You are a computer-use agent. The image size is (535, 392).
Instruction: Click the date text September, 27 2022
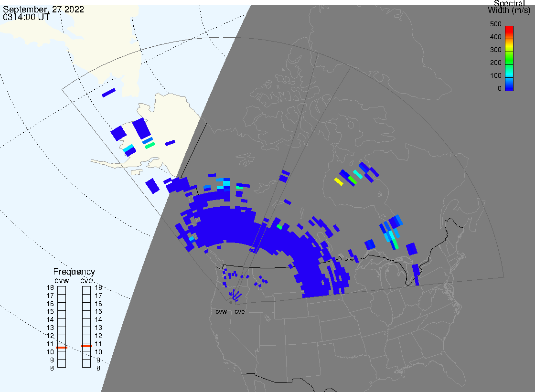click(43, 9)
